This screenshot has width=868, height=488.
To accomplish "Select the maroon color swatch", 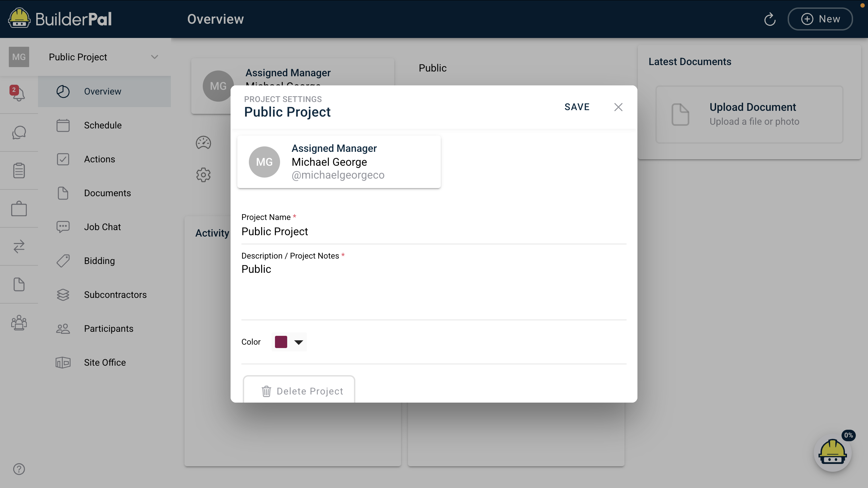I will click(x=281, y=342).
